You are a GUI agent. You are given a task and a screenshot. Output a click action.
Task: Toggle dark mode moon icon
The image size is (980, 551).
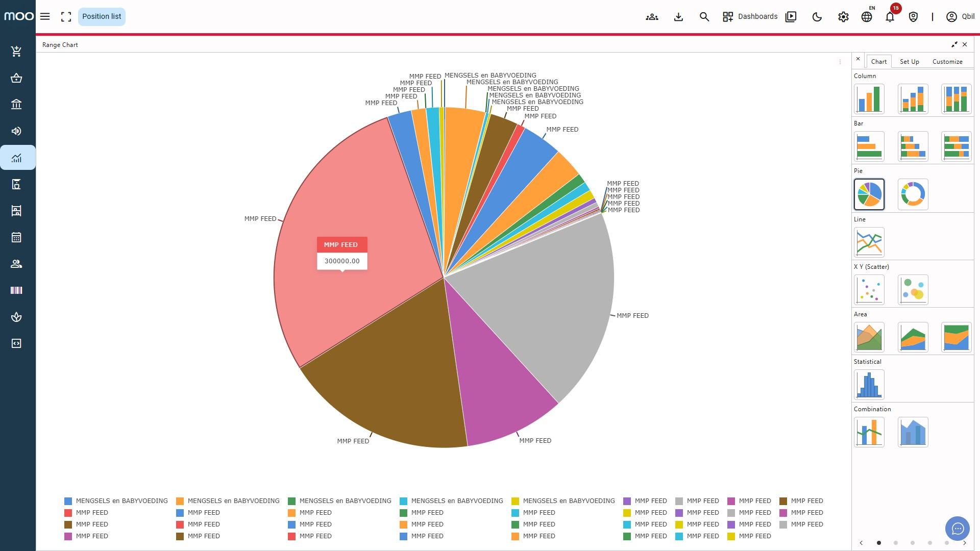tap(817, 17)
